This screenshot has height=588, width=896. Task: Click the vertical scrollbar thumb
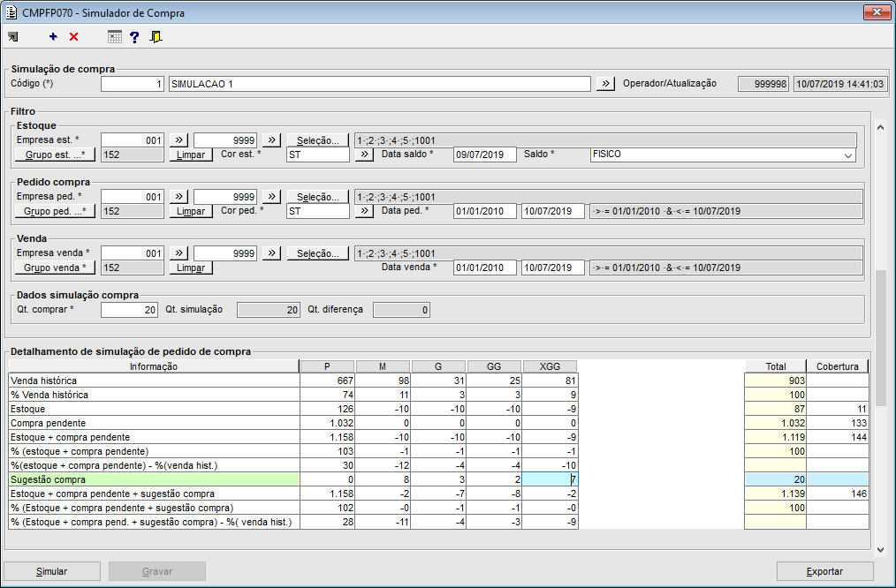point(881,336)
